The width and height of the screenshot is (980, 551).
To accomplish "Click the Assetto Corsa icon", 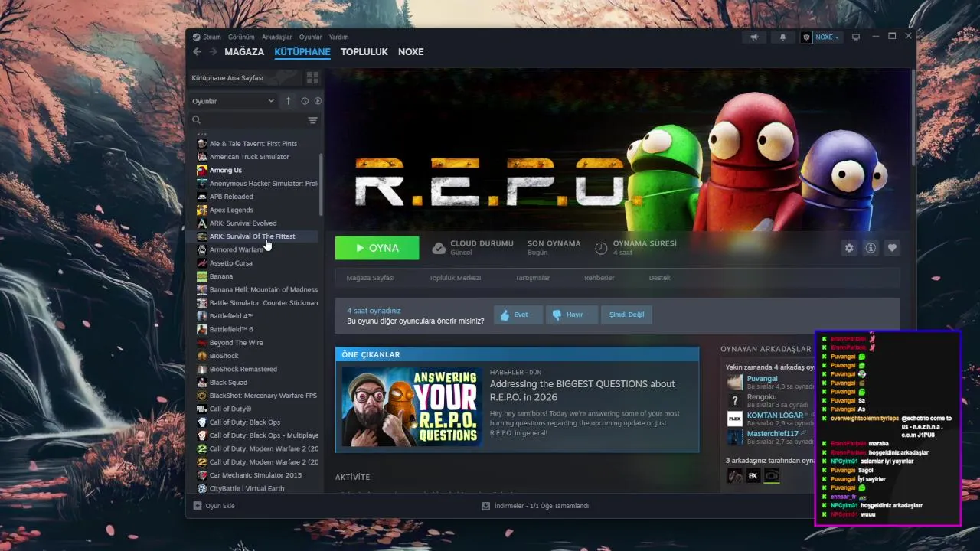I will pyautogui.click(x=202, y=262).
